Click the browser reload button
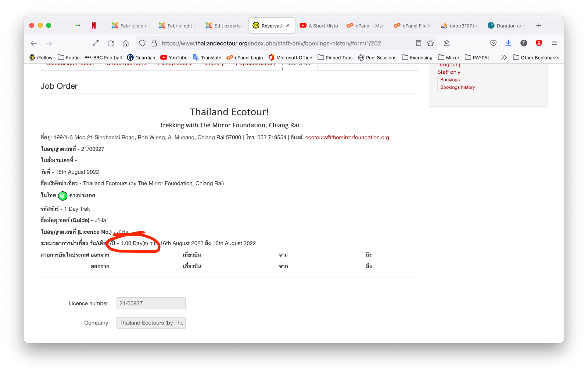The width and height of the screenshot is (588, 374). 111,43
